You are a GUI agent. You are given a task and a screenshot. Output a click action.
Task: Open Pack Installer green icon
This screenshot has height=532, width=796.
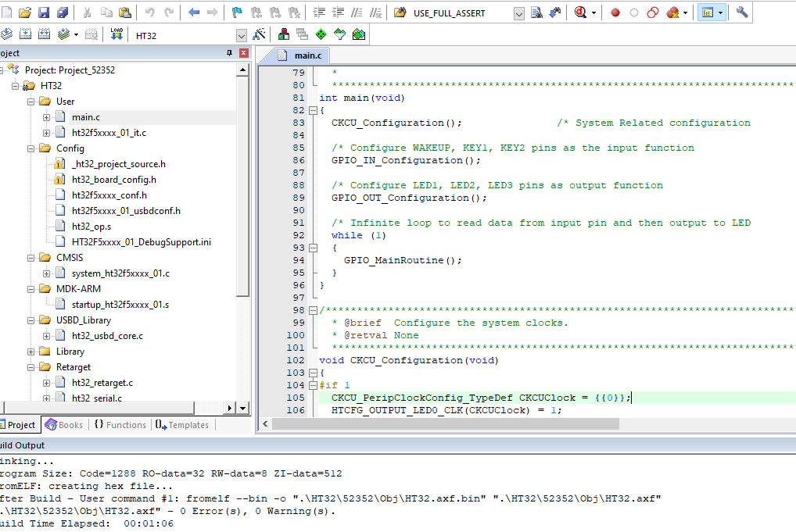point(321,34)
